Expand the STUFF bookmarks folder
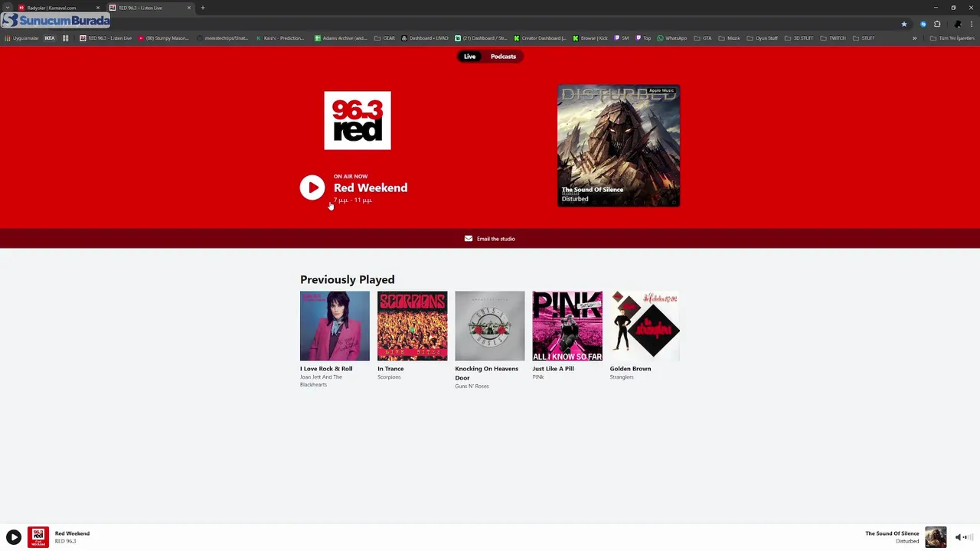The height and width of the screenshot is (551, 980). coord(864,38)
